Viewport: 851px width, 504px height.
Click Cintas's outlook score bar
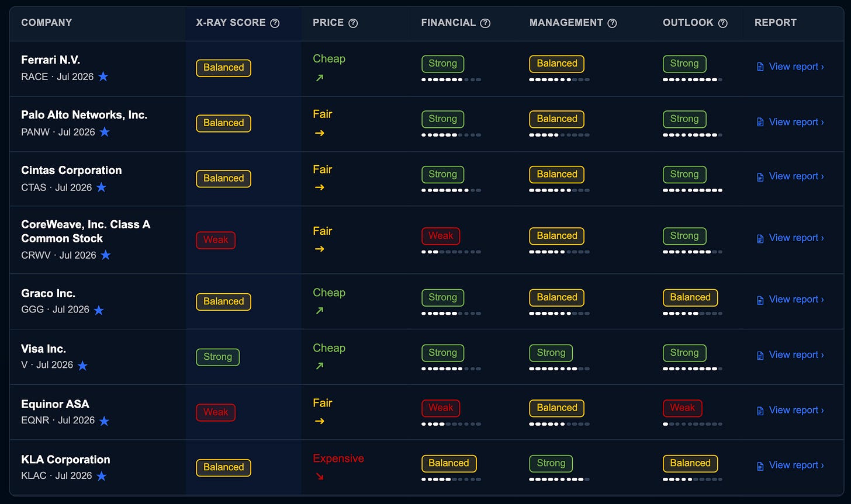(693, 190)
